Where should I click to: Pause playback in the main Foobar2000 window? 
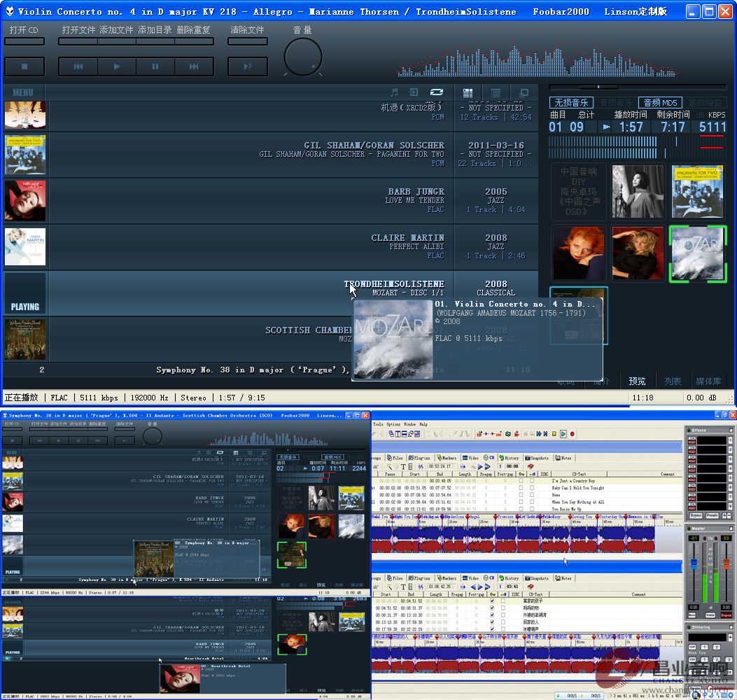point(155,66)
